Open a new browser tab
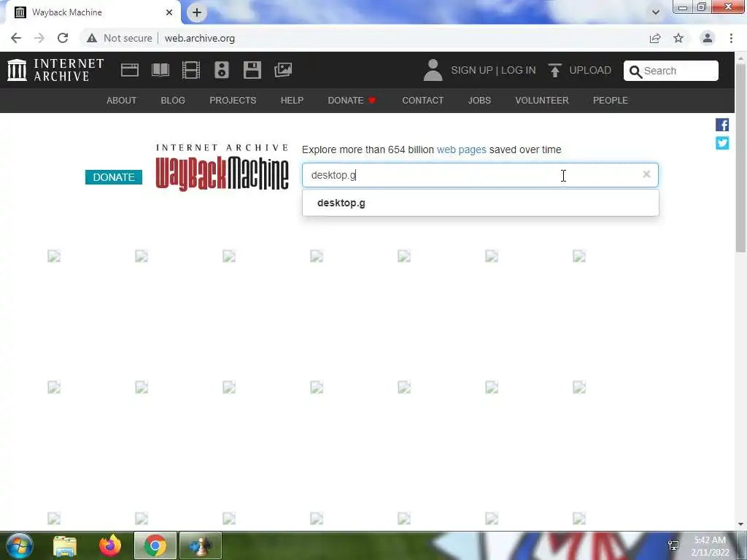747x560 pixels. (197, 12)
